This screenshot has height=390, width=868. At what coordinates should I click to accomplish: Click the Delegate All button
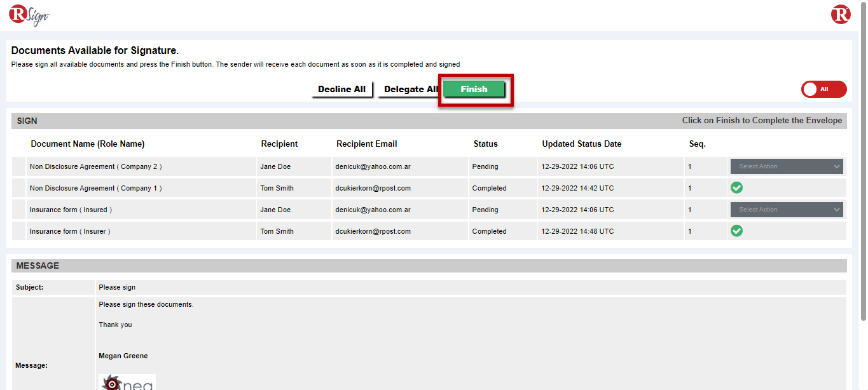(410, 90)
